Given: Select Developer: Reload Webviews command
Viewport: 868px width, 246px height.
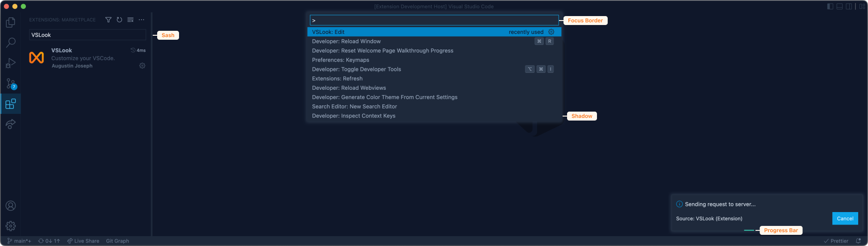Looking at the screenshot, I should pos(434,88).
